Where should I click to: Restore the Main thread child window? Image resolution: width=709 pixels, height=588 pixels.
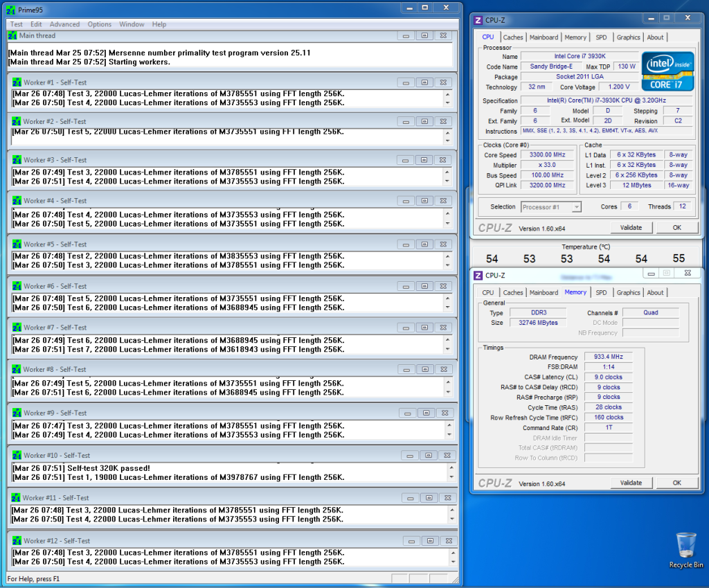click(424, 35)
